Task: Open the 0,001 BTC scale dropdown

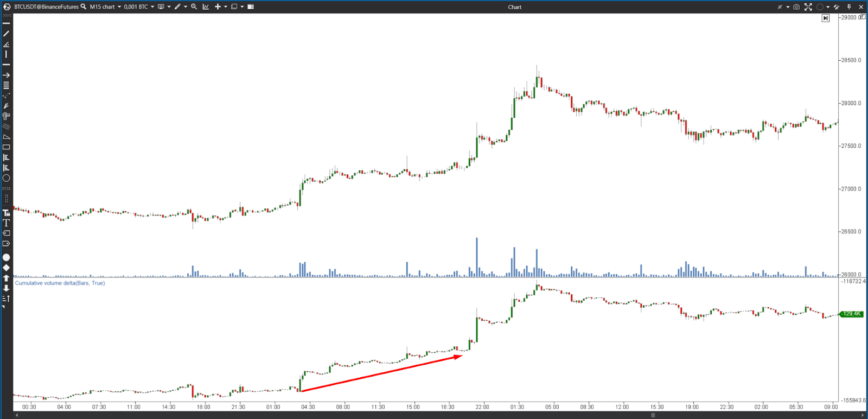Action: [x=139, y=7]
